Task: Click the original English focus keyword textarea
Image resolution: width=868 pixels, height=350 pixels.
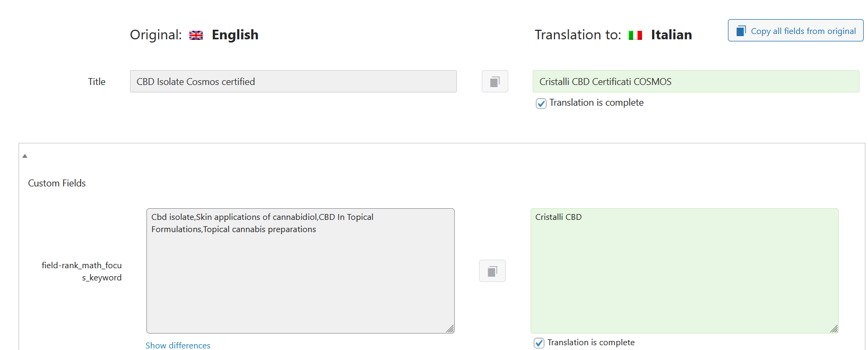Action: tap(300, 271)
